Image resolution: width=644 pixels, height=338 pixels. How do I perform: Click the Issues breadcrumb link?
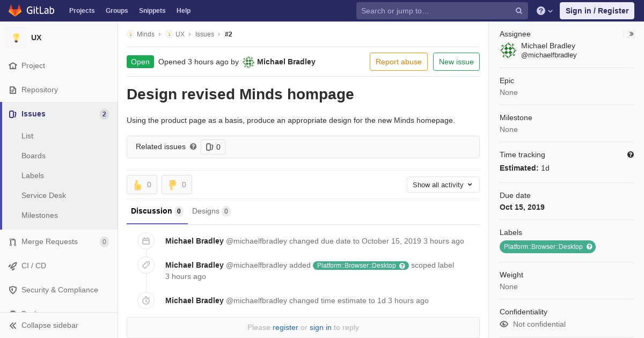[204, 34]
